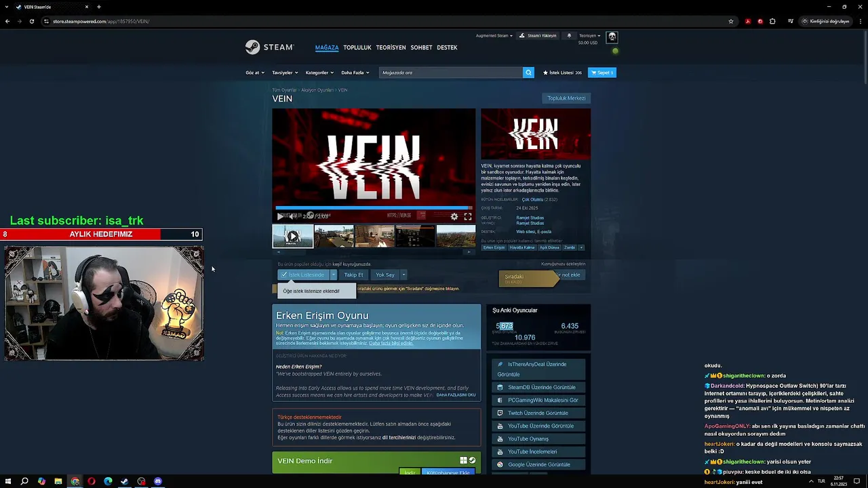Toggle fullscreen on the trailer video
This screenshot has width=868, height=488.
pos(467,216)
